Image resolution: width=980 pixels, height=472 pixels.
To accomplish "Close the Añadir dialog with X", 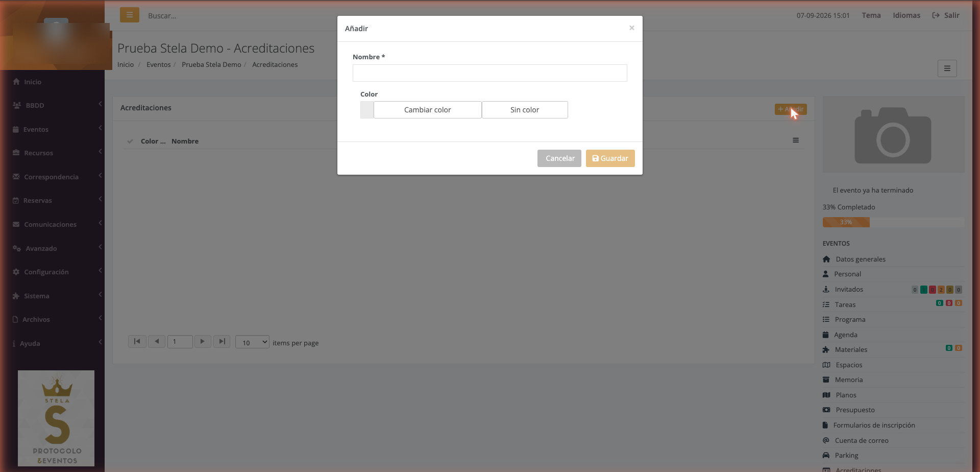I will click(632, 28).
